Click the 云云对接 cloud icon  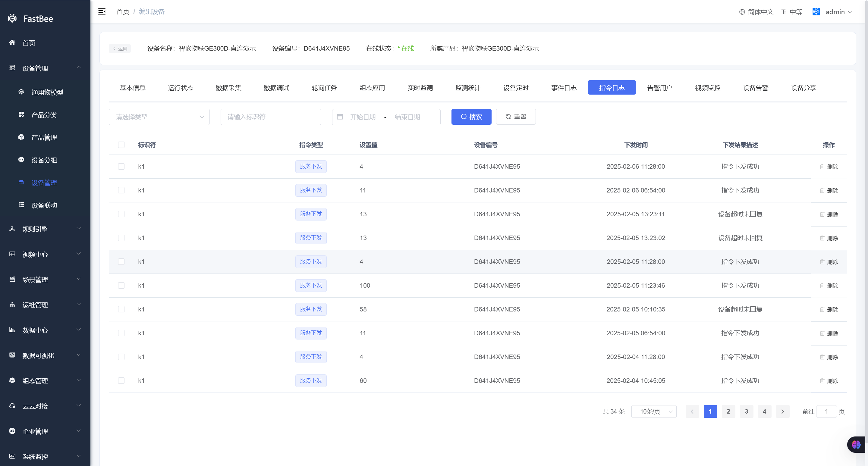pyautogui.click(x=12, y=406)
